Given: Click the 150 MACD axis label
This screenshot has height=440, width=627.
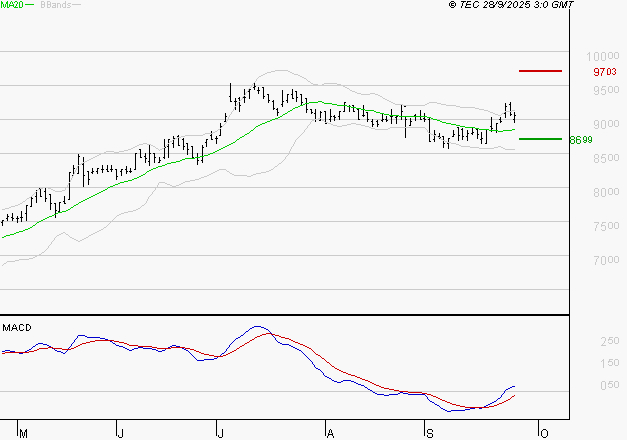Looking at the screenshot, I should tap(610, 363).
